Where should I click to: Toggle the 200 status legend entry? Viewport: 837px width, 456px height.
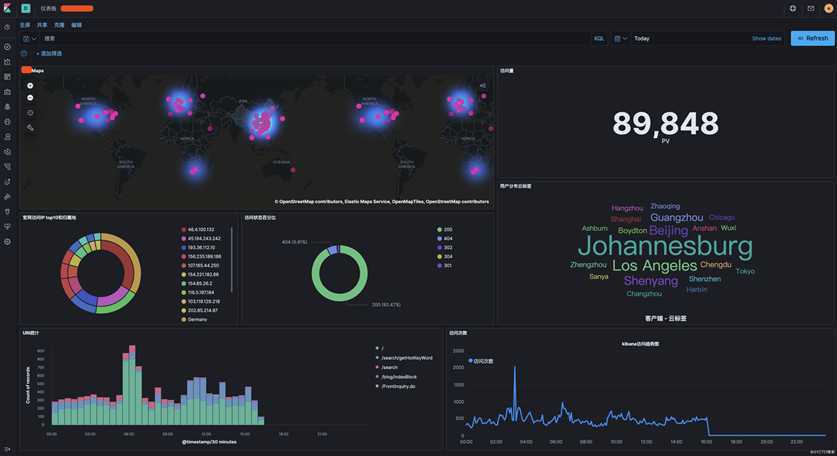tap(445, 230)
